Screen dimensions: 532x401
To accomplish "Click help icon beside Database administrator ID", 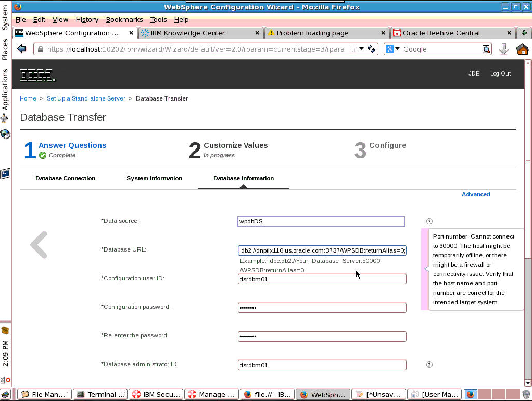I will point(429,365).
